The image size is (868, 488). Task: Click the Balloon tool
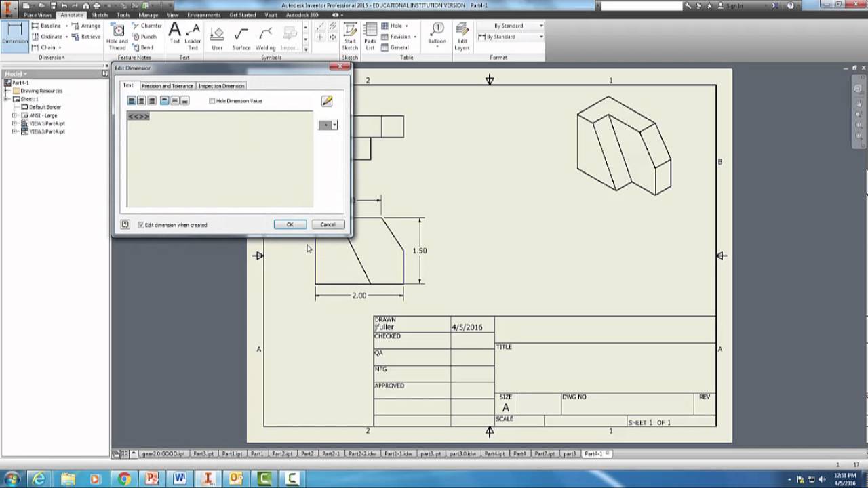click(437, 35)
